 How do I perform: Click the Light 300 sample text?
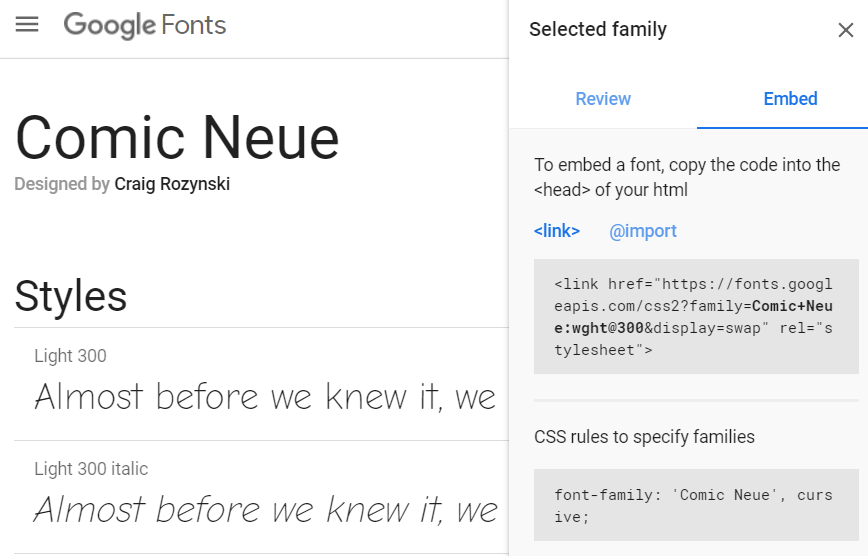[265, 397]
